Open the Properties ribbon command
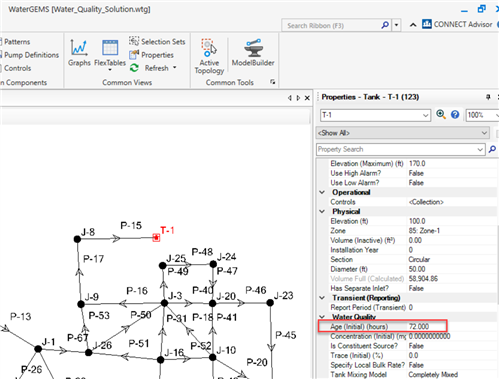 151,55
